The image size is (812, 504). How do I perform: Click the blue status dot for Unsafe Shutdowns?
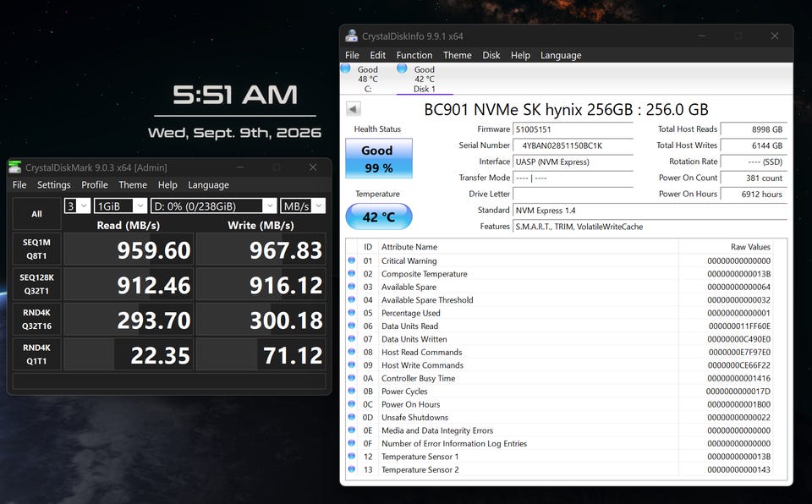352,417
